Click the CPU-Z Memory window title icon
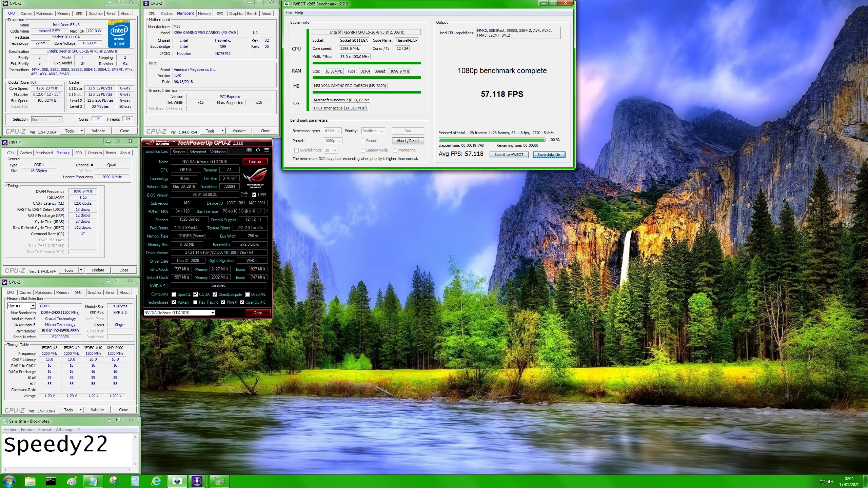This screenshot has height=488, width=868. click(5, 142)
